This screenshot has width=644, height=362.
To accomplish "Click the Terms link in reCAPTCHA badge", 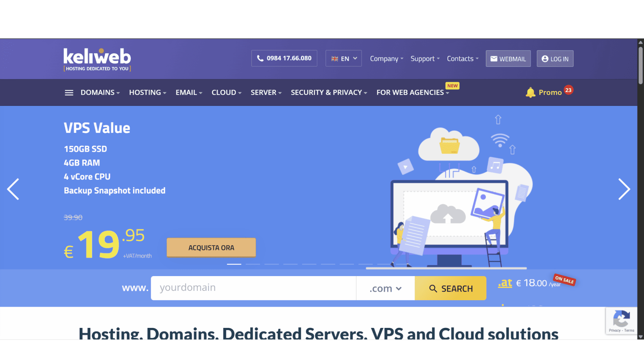I will click(629, 330).
